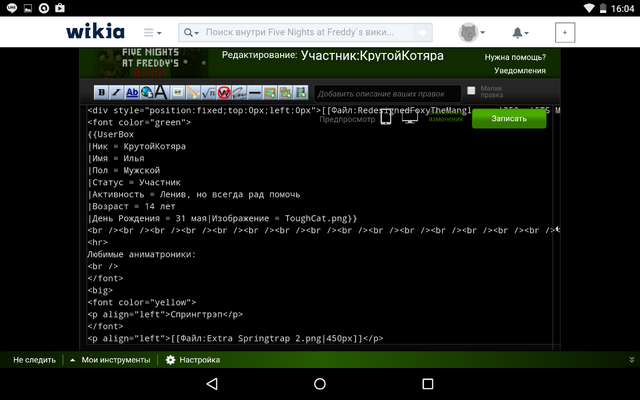The image size is (640, 400).
Task: Click the line '|Ник = КрутойКотяра'
Action: pyautogui.click(x=136, y=147)
